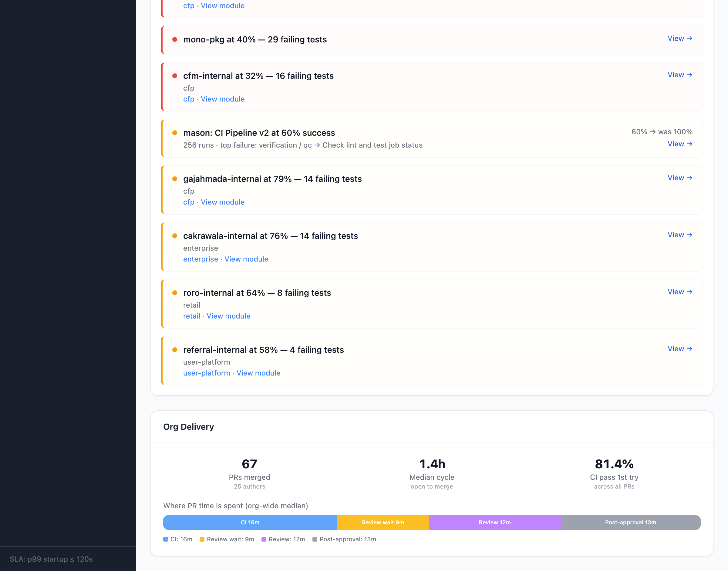This screenshot has height=571, width=728.
Task: Open View link for mason CI Pipeline
Action: pos(679,144)
